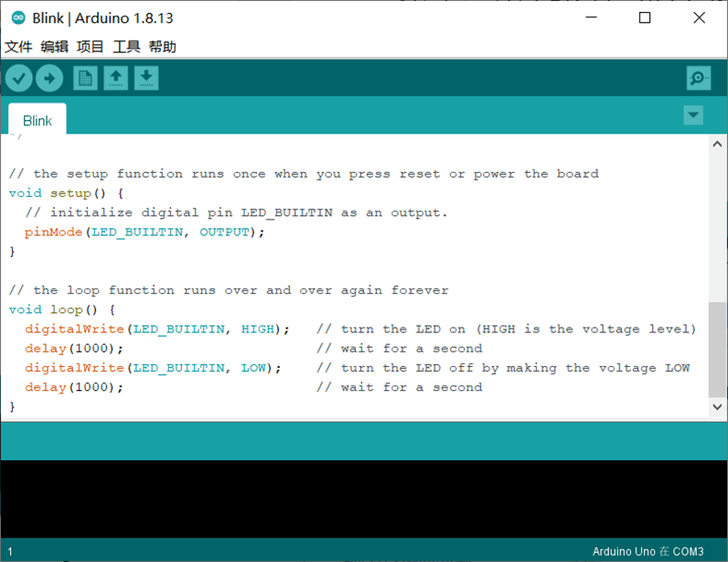728x562 pixels.
Task: Click digitalWrite(LED_BUILTIN, LOW) code
Action: click(154, 368)
